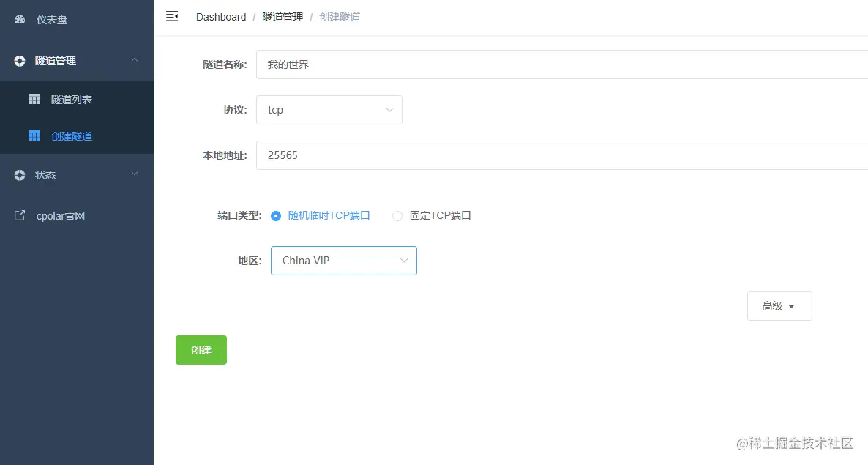Expand the 状态 menu chevron
868x465 pixels.
click(x=135, y=174)
